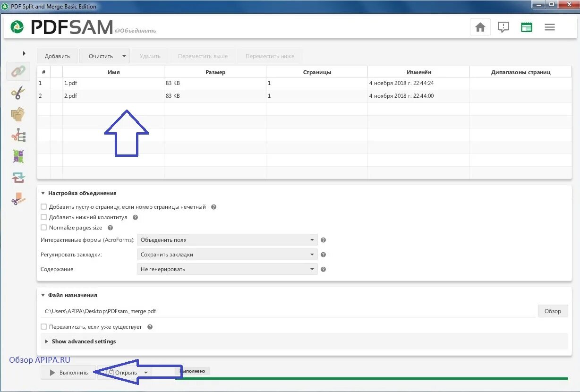This screenshot has height=392, width=580.
Task: Open the Очистить dropdown arrow
Action: (124, 56)
